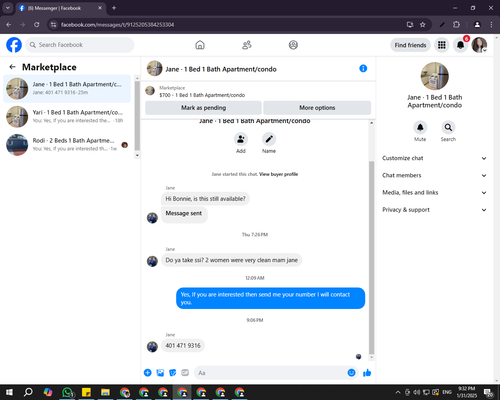Open Rodi 2 Beds 1 Bath conversation

click(67, 145)
